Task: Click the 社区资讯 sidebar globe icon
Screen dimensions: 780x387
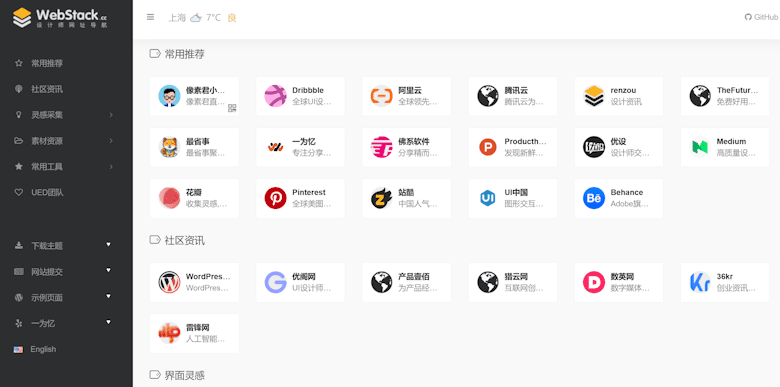Action: coord(19,89)
